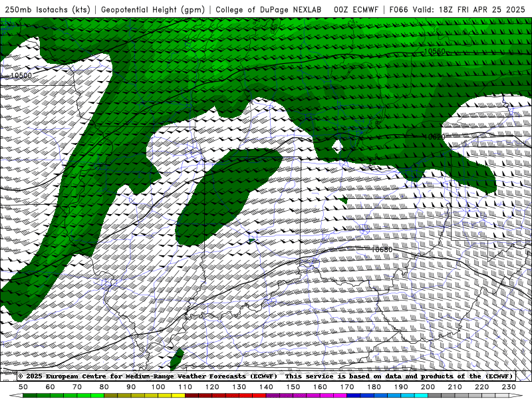The height and width of the screenshot is (399, 532).
Task: Click the 80 value on the color scale
Action: pos(104,387)
